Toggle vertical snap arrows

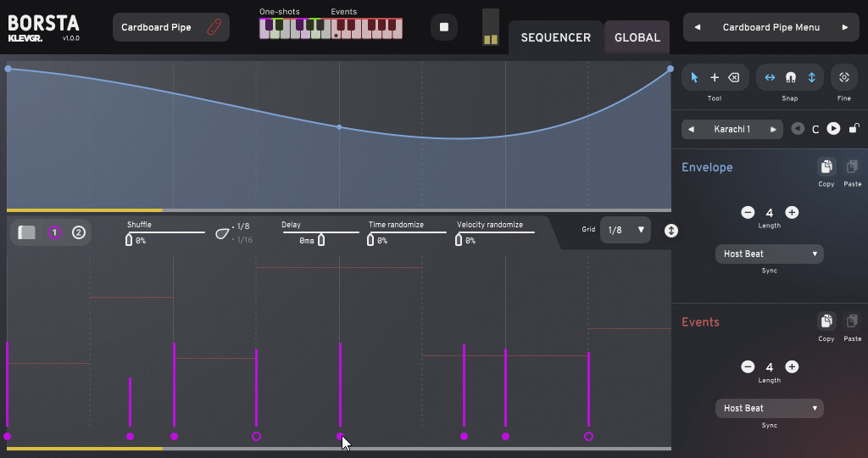point(811,77)
